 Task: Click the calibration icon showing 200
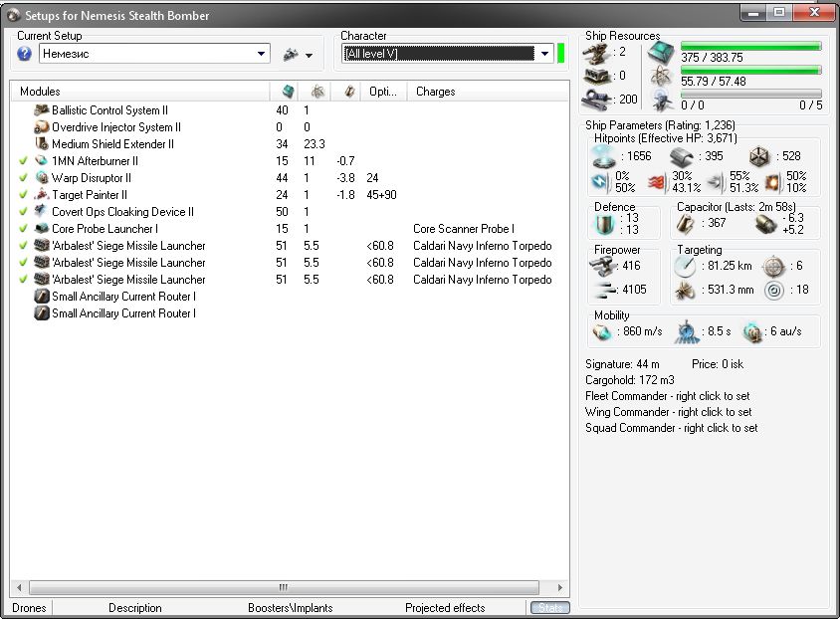pyautogui.click(x=597, y=100)
